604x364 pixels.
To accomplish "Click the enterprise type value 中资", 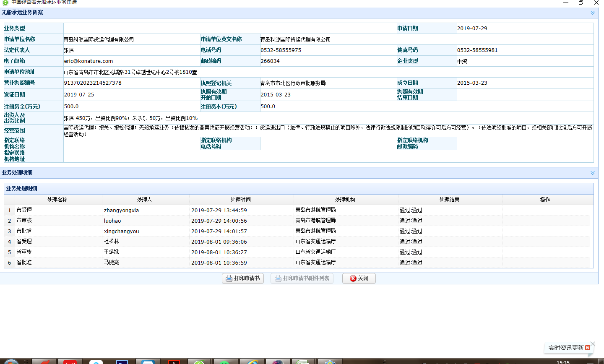I will coord(462,61).
